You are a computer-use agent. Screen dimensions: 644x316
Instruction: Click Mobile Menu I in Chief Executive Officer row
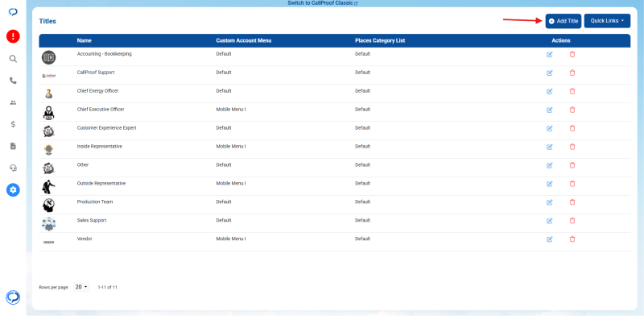[231, 110]
